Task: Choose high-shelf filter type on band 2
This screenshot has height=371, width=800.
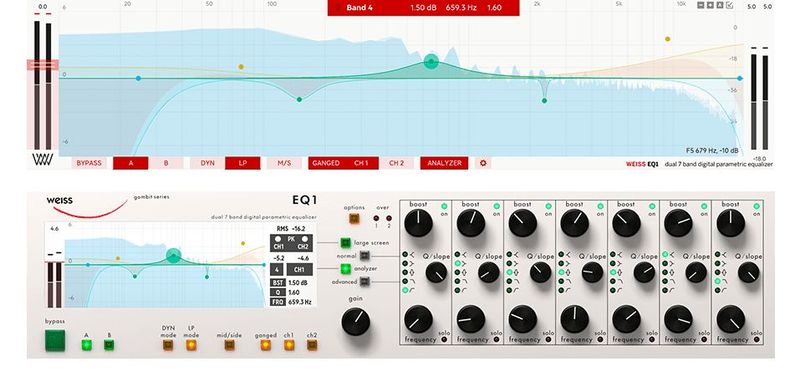Action: click(x=457, y=263)
